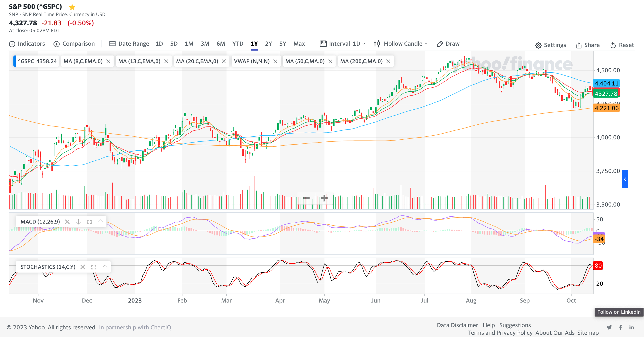The image size is (644, 337).
Task: Maximize the Stochastics panel
Action: point(94,267)
